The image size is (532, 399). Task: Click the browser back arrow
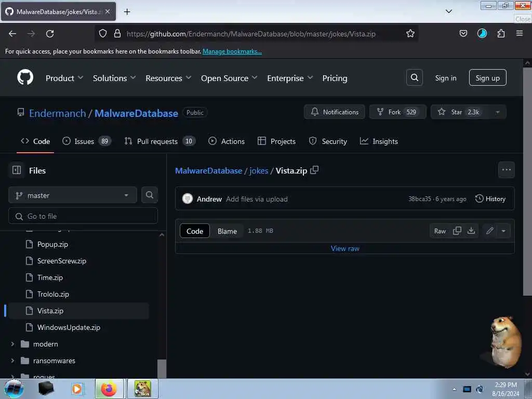pyautogui.click(x=12, y=34)
